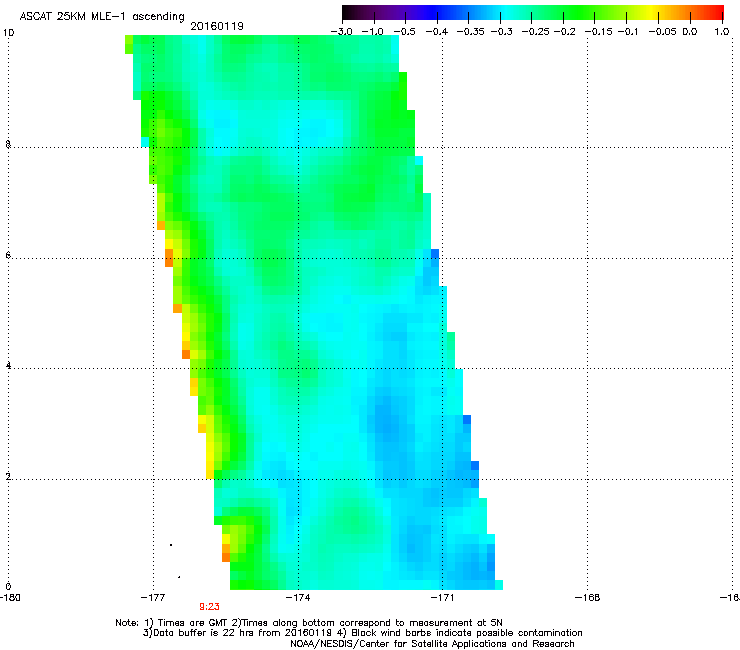Image resolution: width=740 pixels, height=650 pixels.
Task: Click latitude axis label 4
Action: click(8, 365)
